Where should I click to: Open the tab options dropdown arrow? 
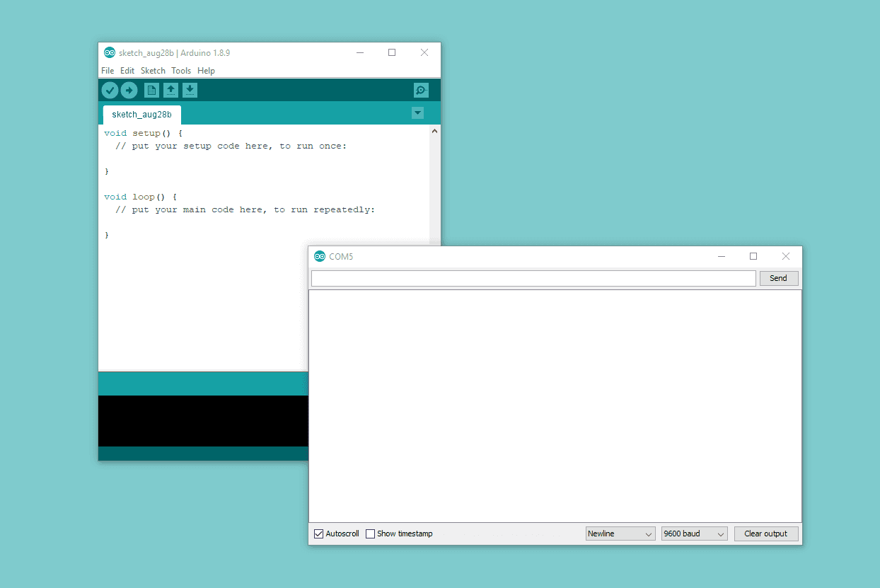point(417,113)
